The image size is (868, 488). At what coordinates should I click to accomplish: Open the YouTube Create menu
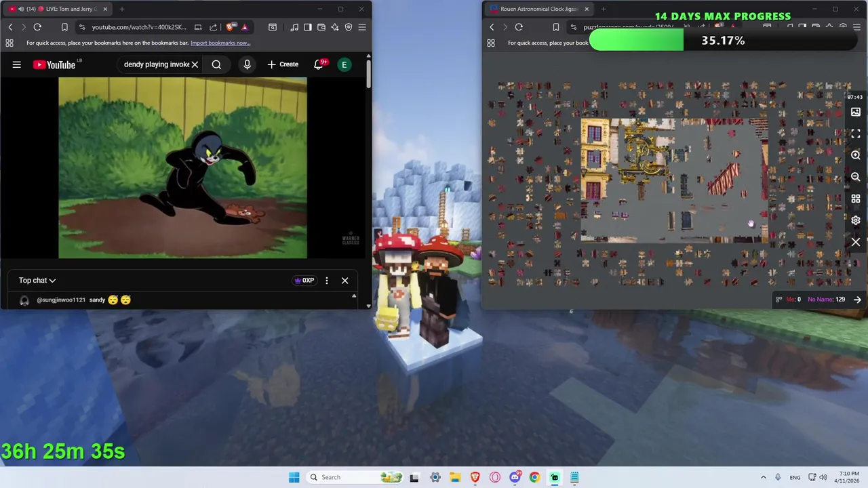coord(283,64)
